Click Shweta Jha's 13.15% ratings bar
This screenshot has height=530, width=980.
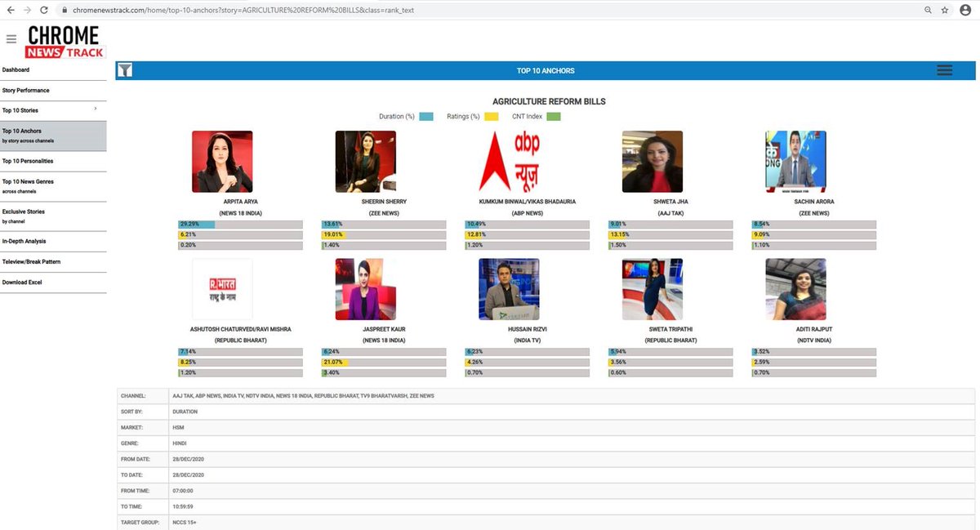[671, 234]
